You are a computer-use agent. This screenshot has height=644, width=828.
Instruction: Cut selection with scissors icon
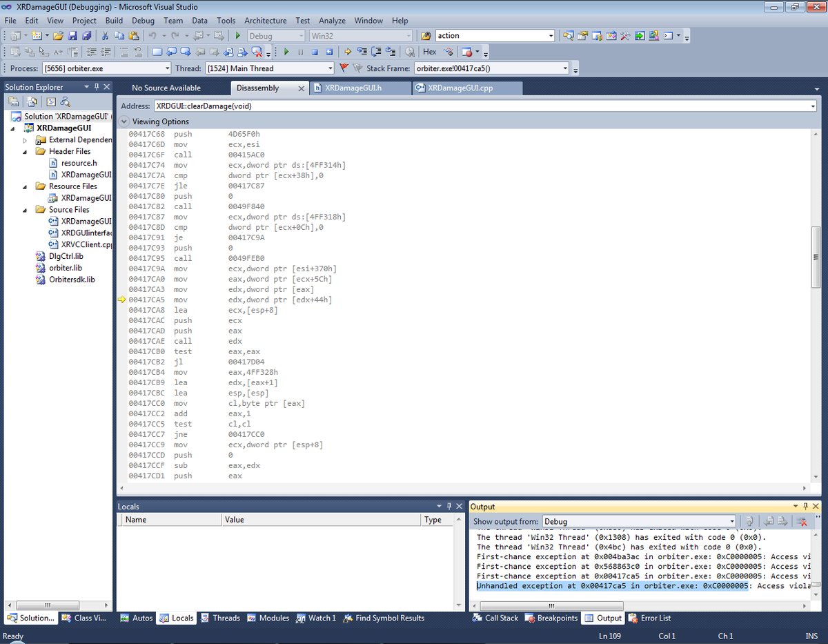click(x=105, y=36)
